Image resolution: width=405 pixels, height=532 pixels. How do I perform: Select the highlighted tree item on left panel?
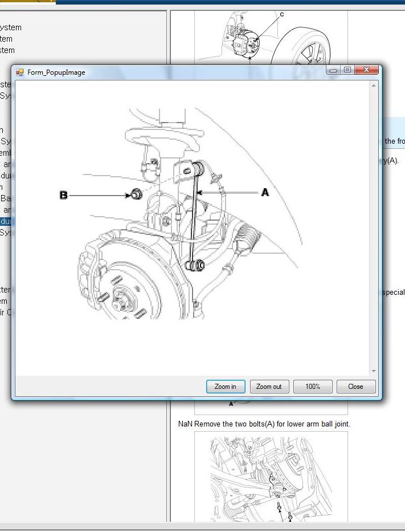pyautogui.click(x=5, y=221)
